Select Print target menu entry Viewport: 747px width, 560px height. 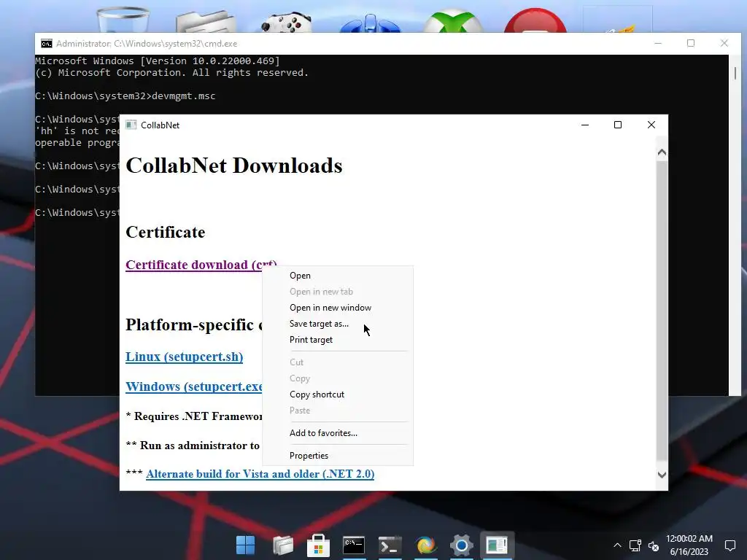311,340
